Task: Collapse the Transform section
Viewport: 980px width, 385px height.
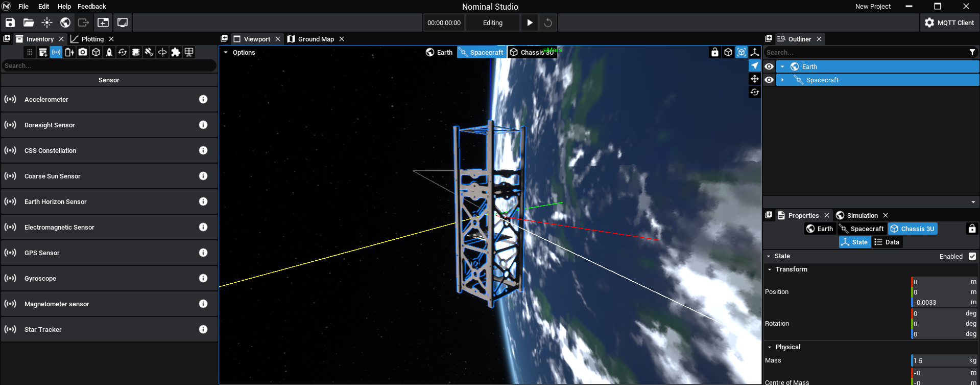Action: [770, 269]
